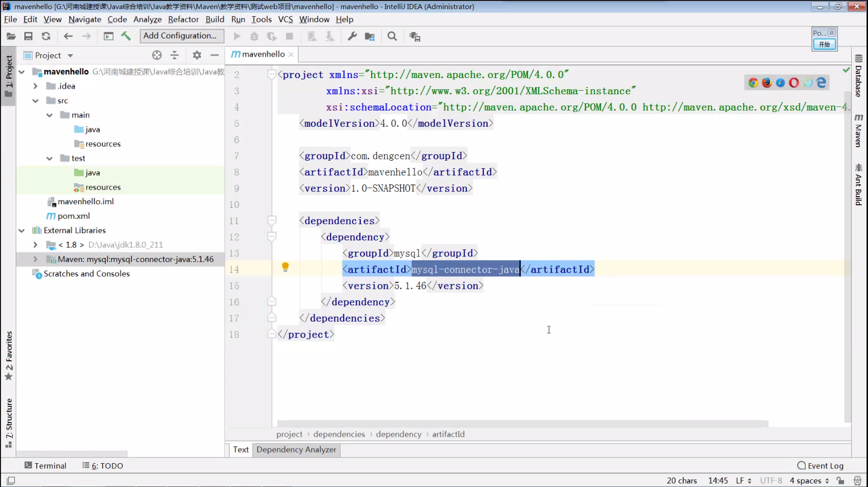This screenshot has width=868, height=487.
Task: Open pom.xml in Opera browser icon
Action: pyautogui.click(x=794, y=83)
